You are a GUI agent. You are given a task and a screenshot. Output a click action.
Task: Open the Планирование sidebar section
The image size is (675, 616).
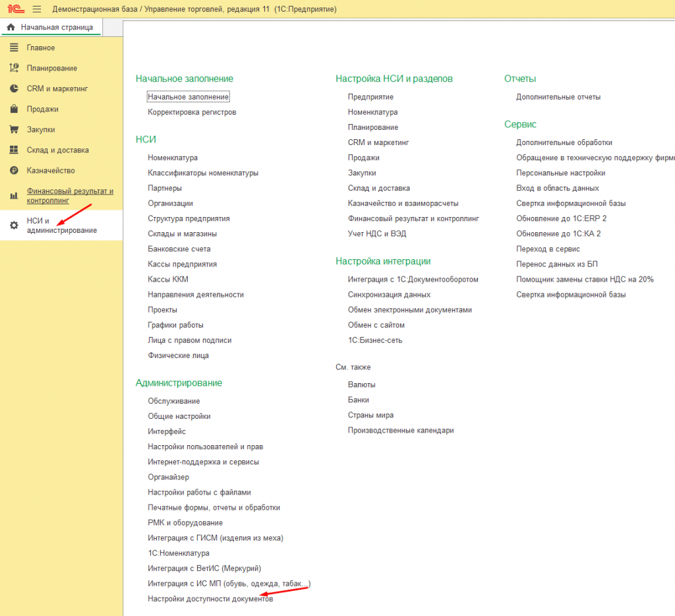52,68
